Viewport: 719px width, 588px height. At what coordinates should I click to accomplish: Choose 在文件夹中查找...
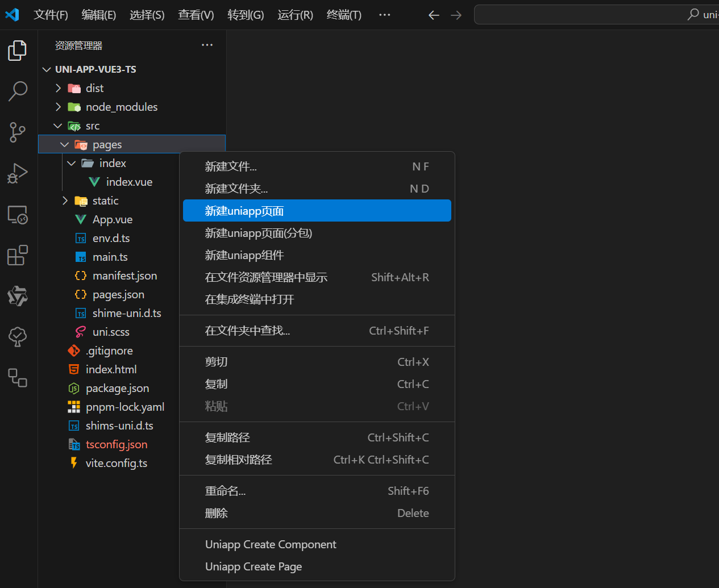point(317,331)
